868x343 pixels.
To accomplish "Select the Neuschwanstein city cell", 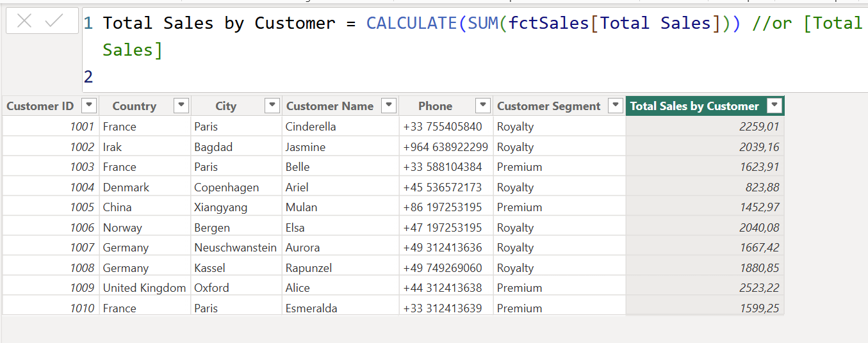I will tap(235, 248).
